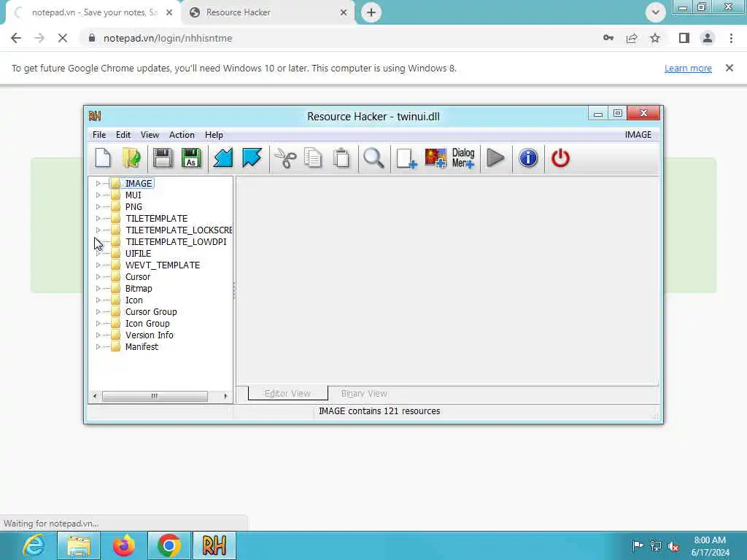Open Chrome three-dot menu
Screen dimensions: 747x560
(731, 38)
